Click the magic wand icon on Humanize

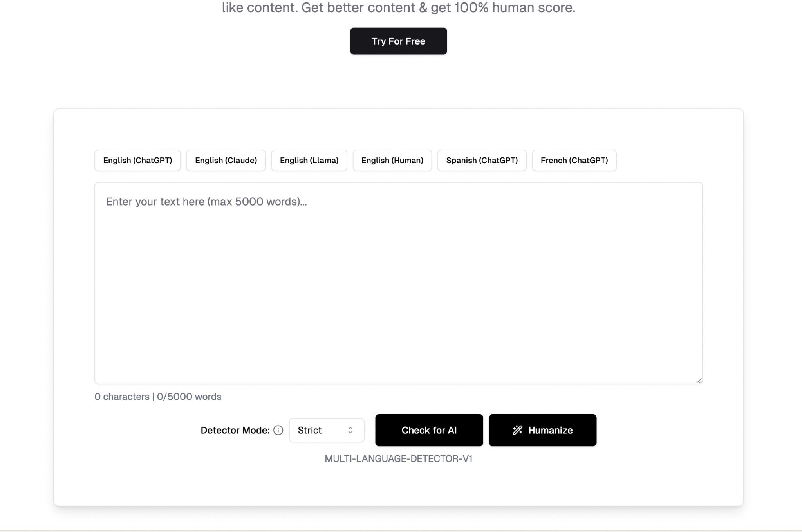[x=517, y=430]
